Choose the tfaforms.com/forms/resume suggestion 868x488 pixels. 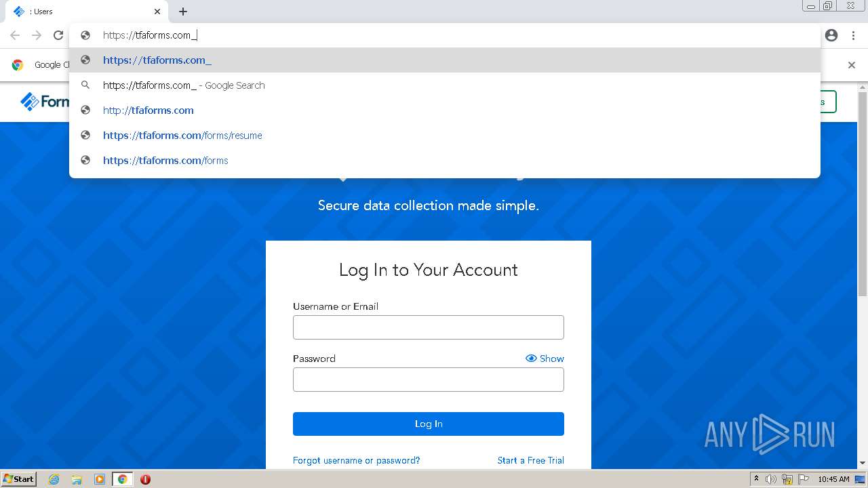[x=445, y=136]
